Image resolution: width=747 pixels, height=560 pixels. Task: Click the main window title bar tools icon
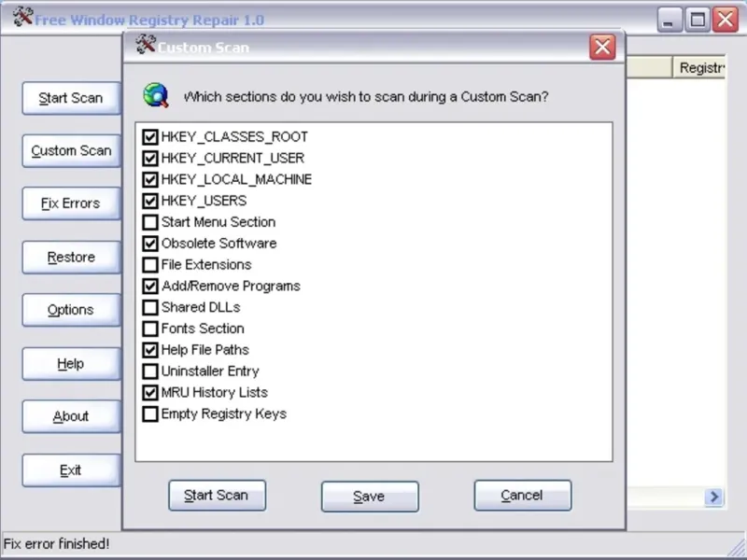22,17
